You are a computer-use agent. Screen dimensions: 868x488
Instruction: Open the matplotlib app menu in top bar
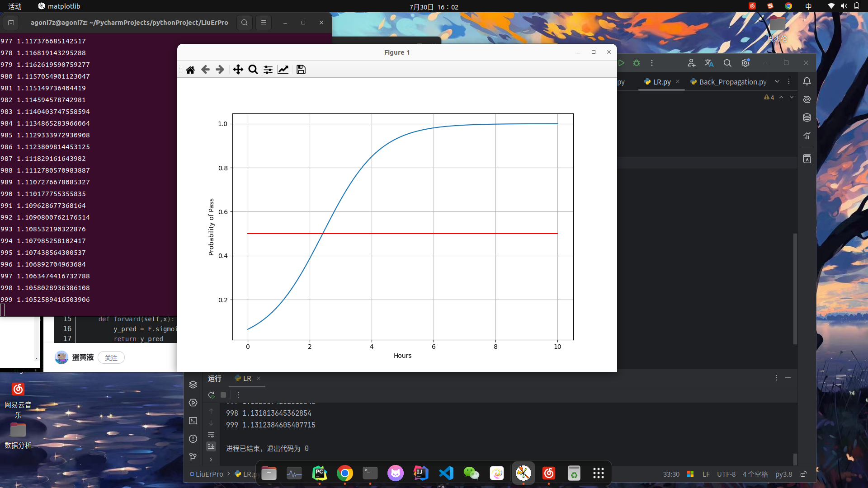coord(59,6)
